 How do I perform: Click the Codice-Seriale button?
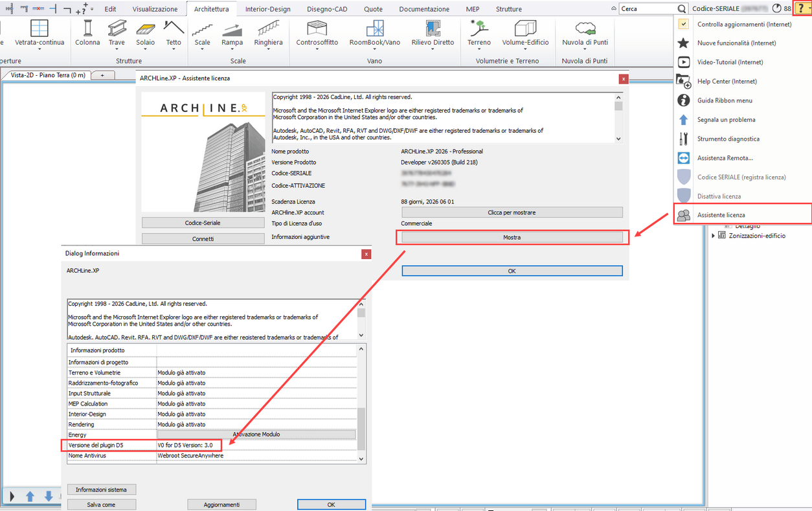203,223
